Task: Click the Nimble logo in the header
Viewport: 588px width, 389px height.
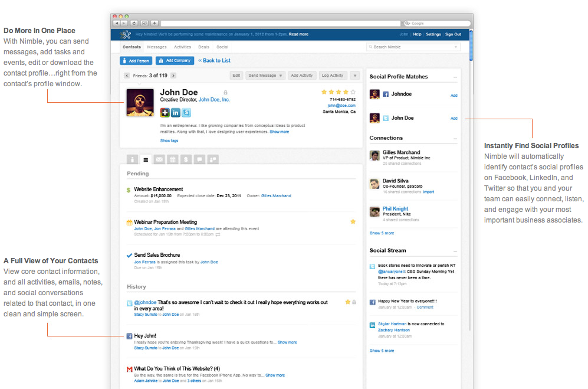Action: (x=125, y=35)
